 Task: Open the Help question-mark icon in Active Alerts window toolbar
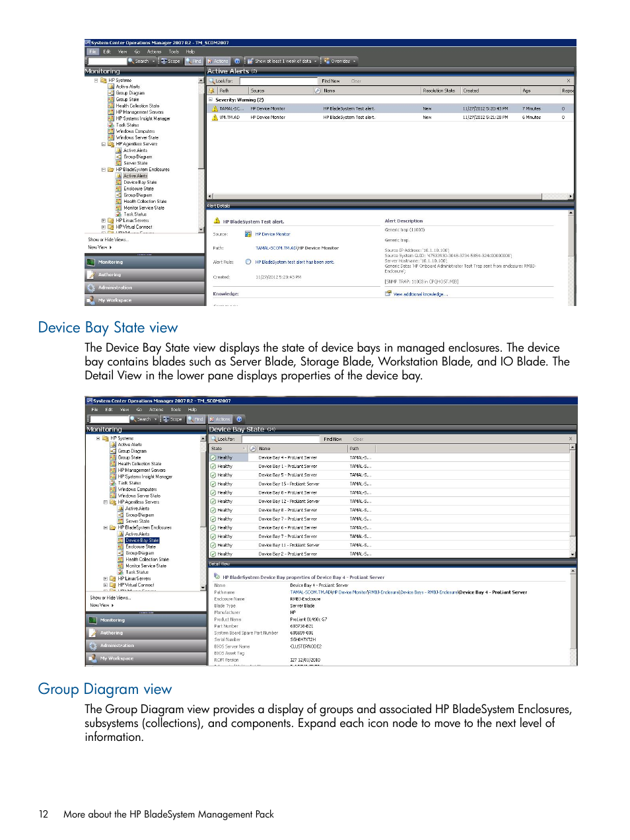coord(237,61)
